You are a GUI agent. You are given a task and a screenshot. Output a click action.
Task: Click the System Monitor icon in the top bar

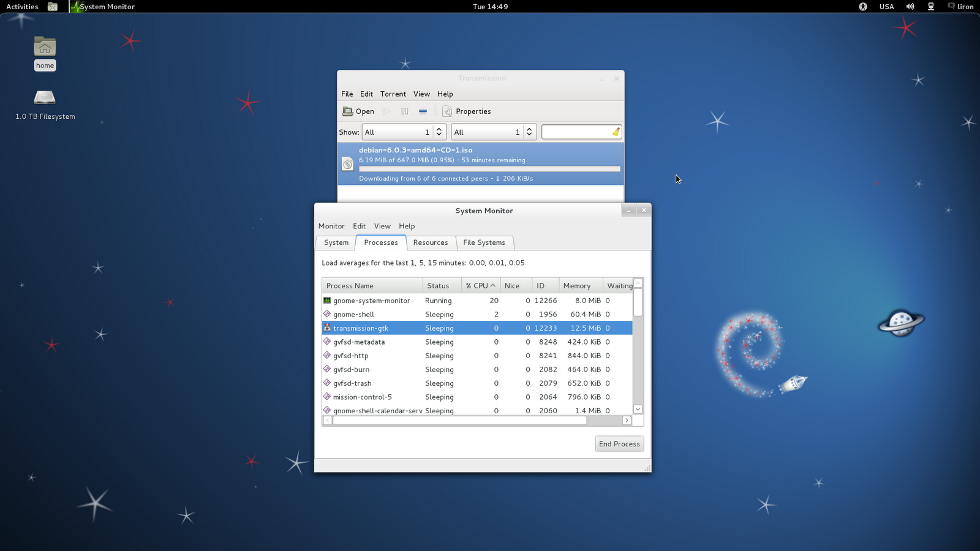click(76, 7)
